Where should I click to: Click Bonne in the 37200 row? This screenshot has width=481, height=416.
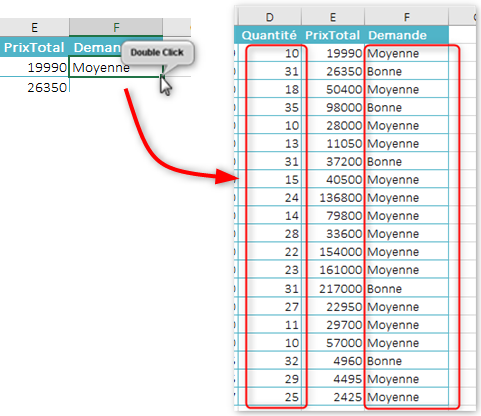(406, 161)
